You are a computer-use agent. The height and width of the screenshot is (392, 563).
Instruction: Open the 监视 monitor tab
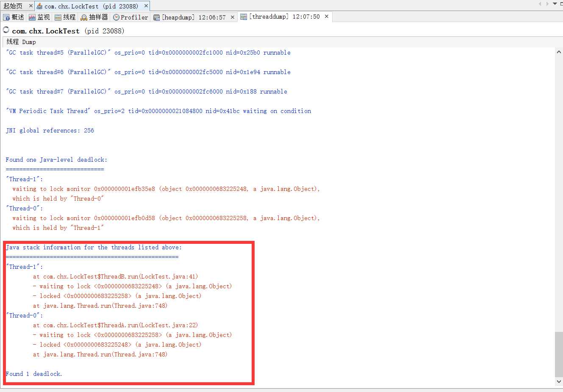point(39,17)
